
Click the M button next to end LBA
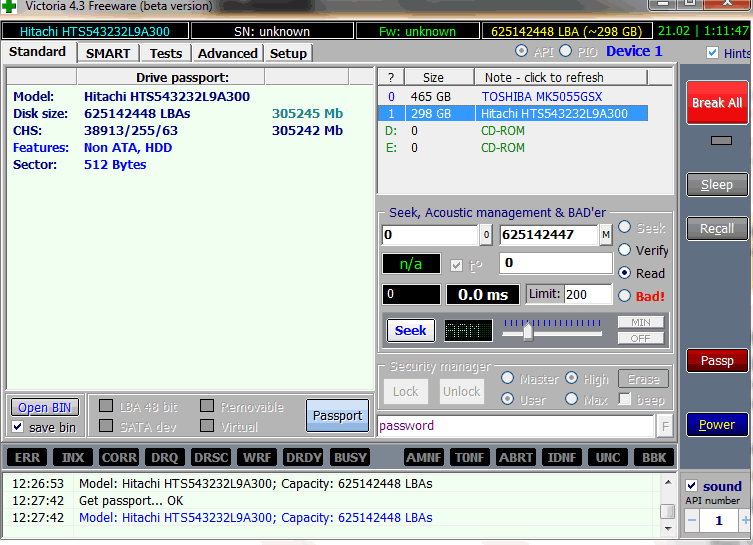tap(606, 235)
